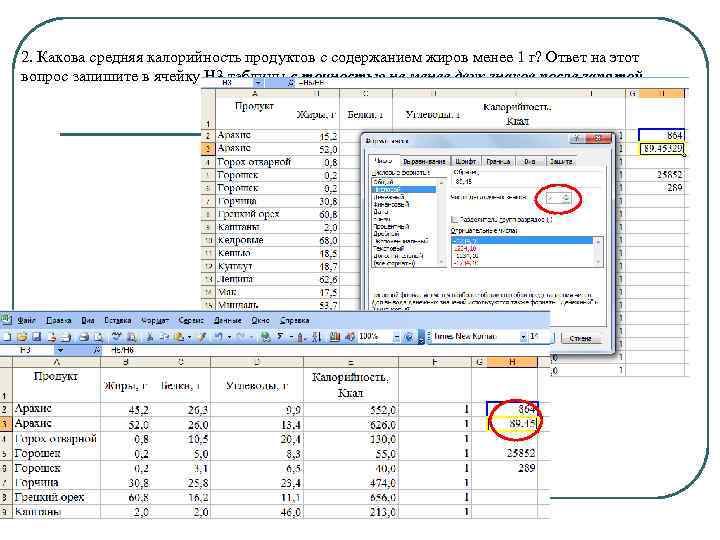
Task: Select Текстовый in number formats list
Action: pyautogui.click(x=388, y=248)
